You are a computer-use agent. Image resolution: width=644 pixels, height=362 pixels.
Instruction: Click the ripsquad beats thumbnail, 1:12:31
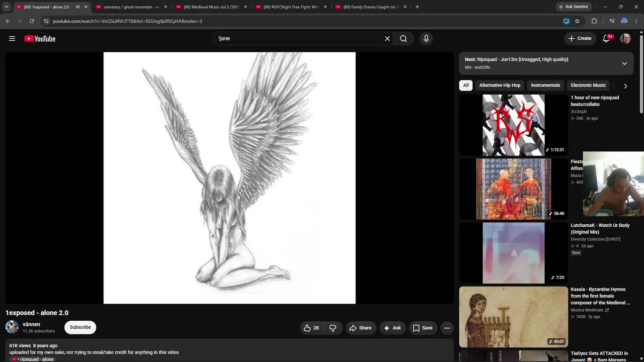coord(513,125)
